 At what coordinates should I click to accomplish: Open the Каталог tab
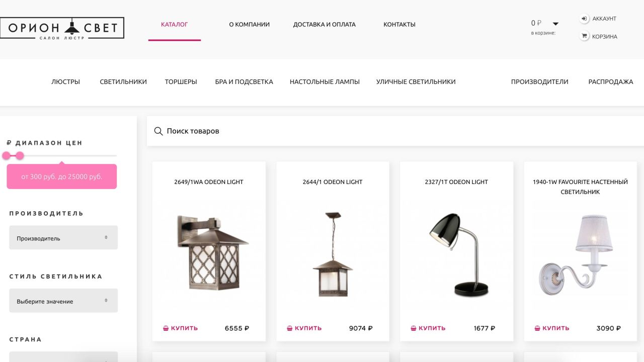175,24
